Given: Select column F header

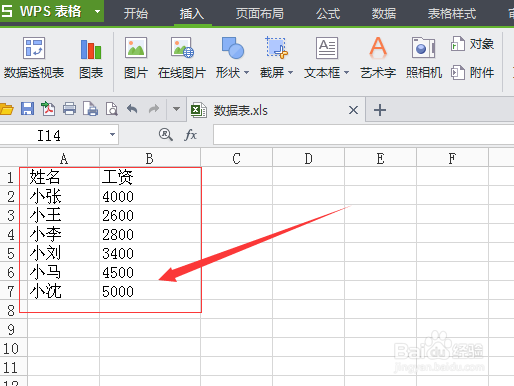Looking at the screenshot, I should (x=452, y=158).
